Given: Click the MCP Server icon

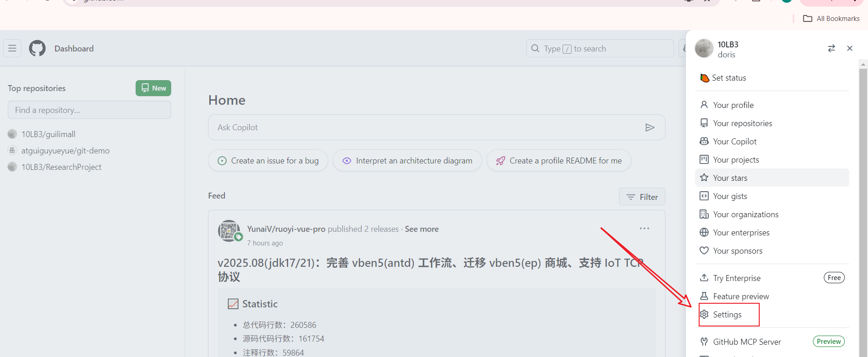Looking at the screenshot, I should click(x=704, y=342).
